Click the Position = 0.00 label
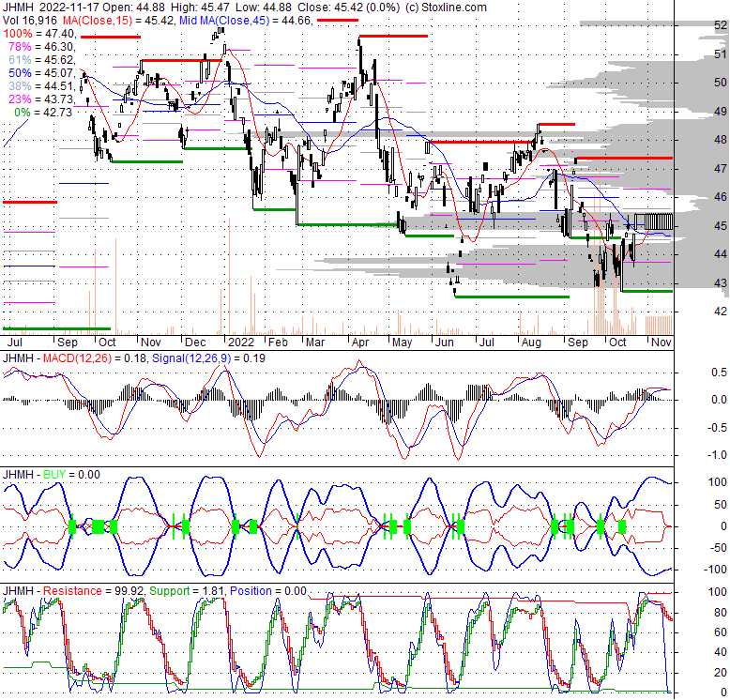730x700 pixels. [268, 590]
